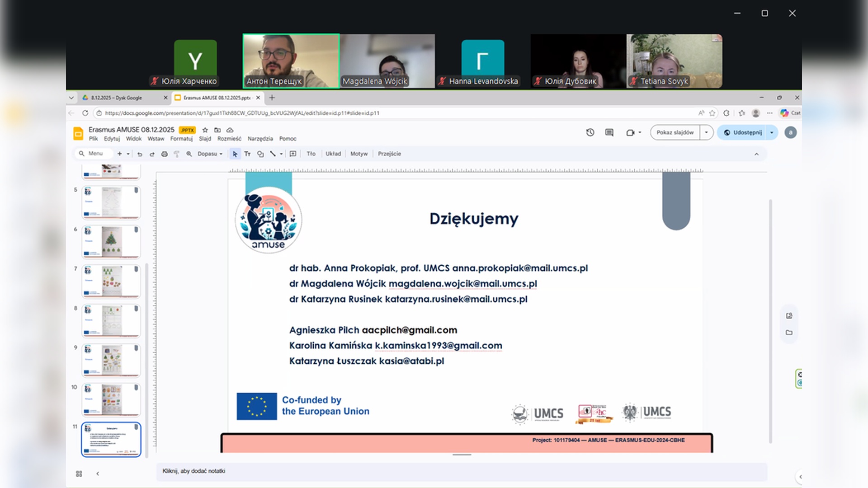Select the shape insert tool
Image resolution: width=868 pixels, height=488 pixels.
260,154
